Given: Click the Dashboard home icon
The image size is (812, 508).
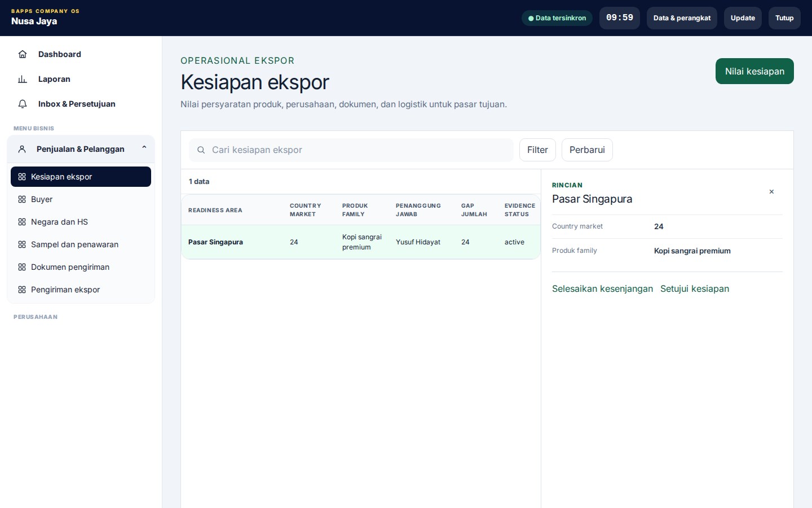Looking at the screenshot, I should pyautogui.click(x=23, y=54).
